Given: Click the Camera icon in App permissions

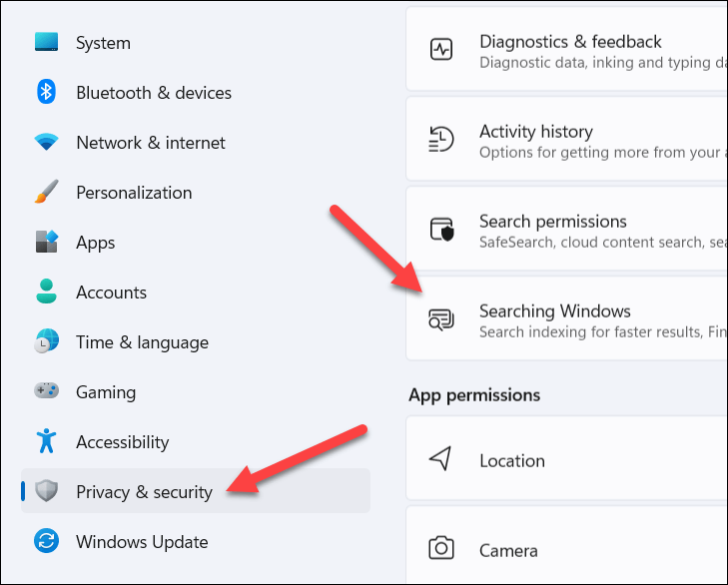Looking at the screenshot, I should click(x=440, y=549).
